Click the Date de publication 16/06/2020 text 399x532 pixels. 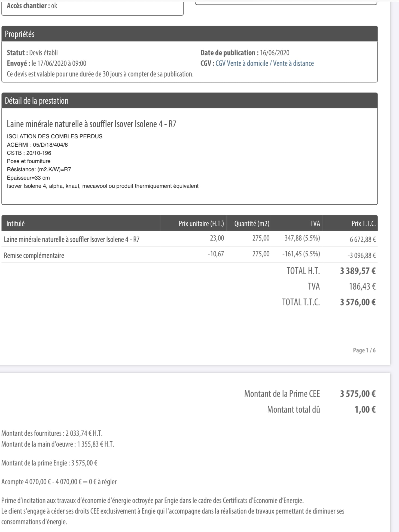(245, 53)
